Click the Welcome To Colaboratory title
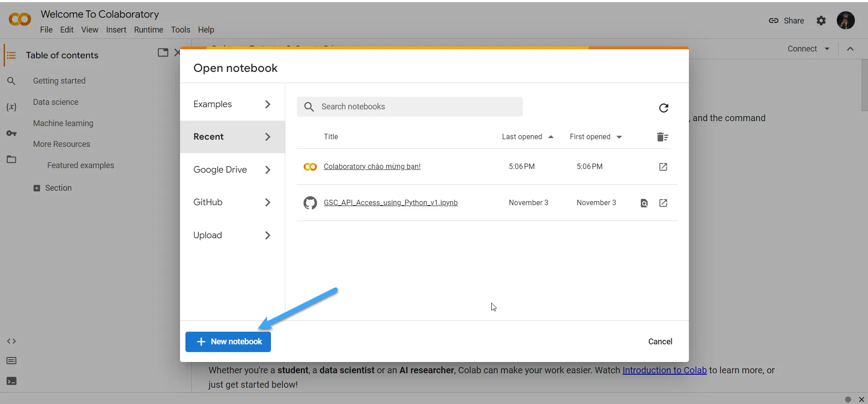Viewport: 868px width, 404px height. pyautogui.click(x=100, y=14)
